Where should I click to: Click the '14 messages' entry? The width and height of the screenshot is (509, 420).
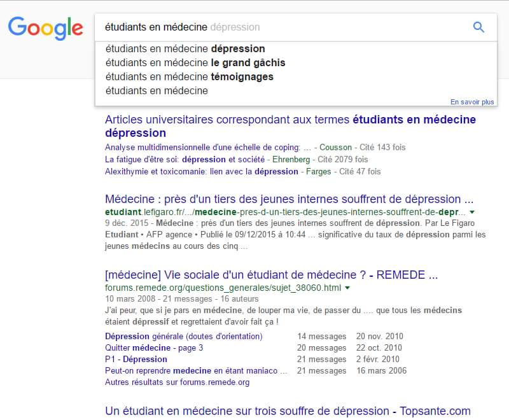pyautogui.click(x=321, y=336)
